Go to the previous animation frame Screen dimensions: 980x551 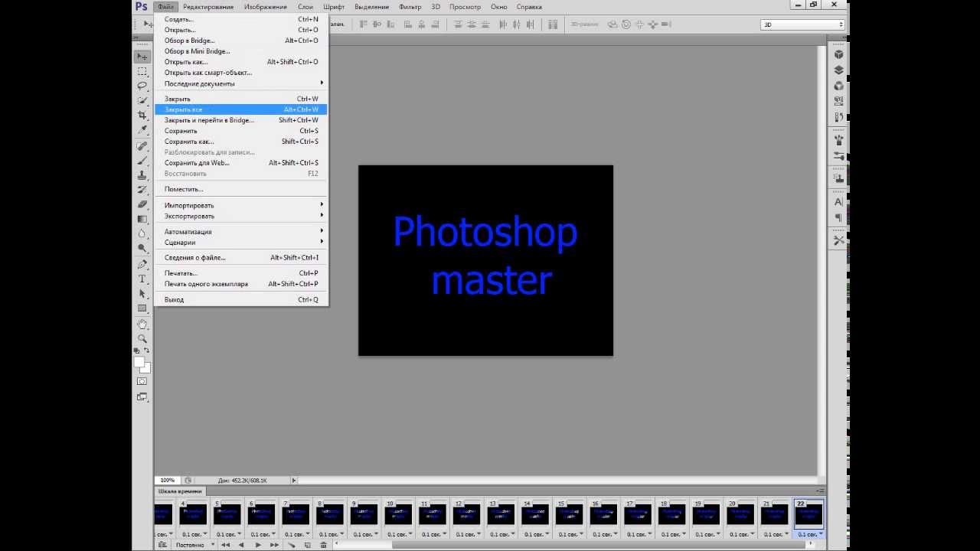tap(241, 545)
